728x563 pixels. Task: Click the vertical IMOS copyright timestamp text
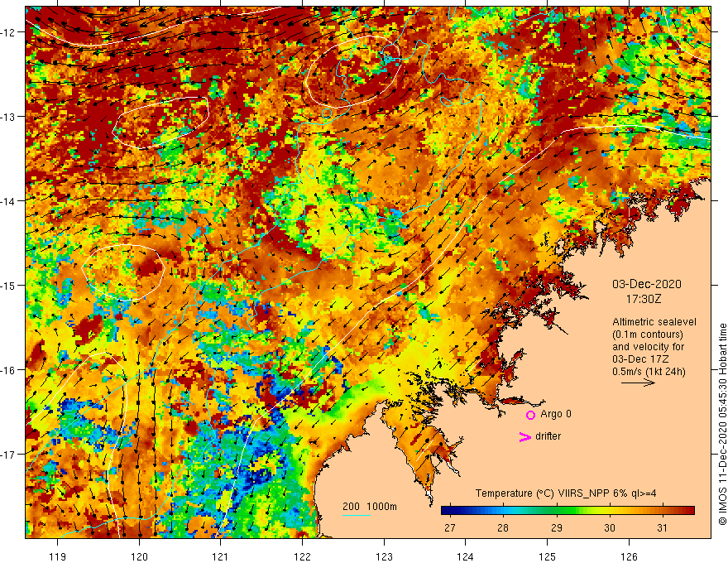tap(722, 425)
